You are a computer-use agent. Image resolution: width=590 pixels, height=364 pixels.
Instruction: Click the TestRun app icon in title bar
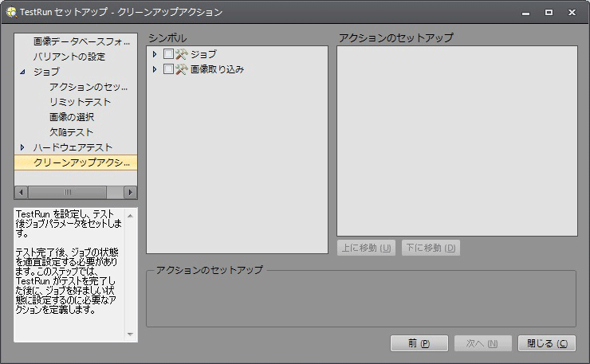[10, 13]
